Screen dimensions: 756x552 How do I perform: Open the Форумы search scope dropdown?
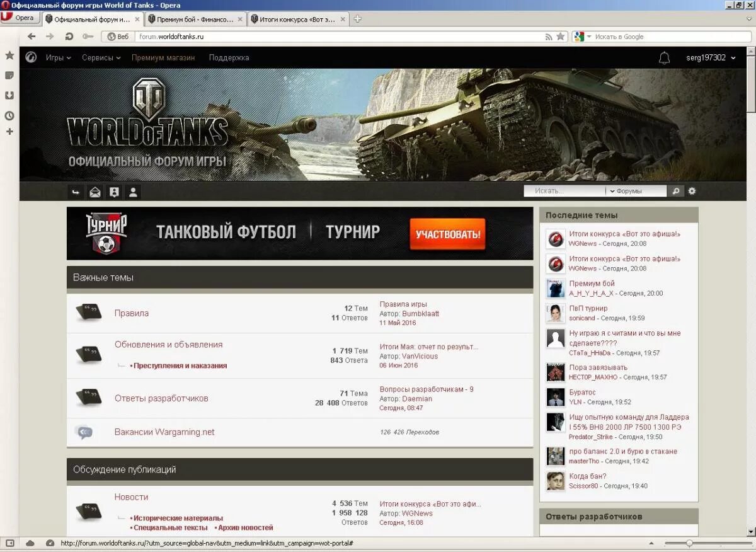coord(636,191)
